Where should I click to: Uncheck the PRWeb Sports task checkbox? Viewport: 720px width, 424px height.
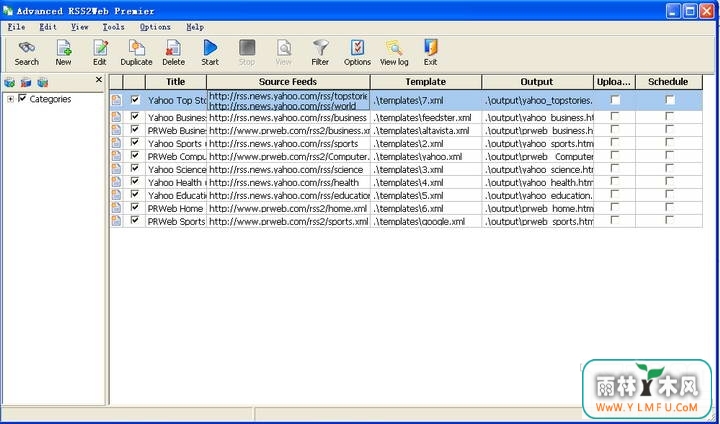pos(135,220)
